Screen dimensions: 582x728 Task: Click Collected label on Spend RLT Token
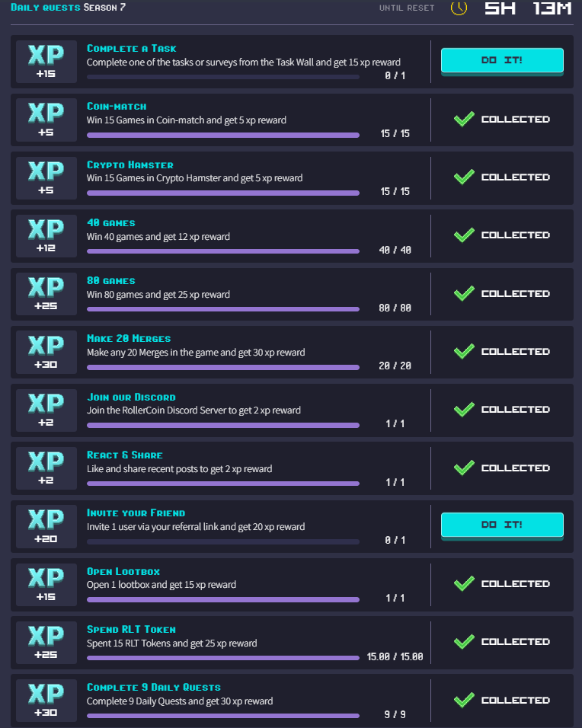point(515,642)
